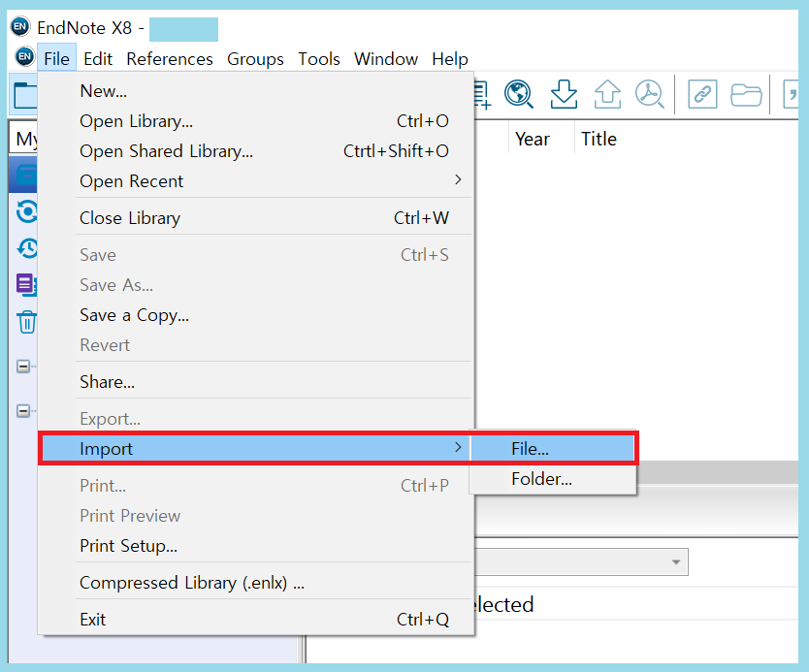Open the References menu
The height and width of the screenshot is (672, 809).
(x=169, y=59)
